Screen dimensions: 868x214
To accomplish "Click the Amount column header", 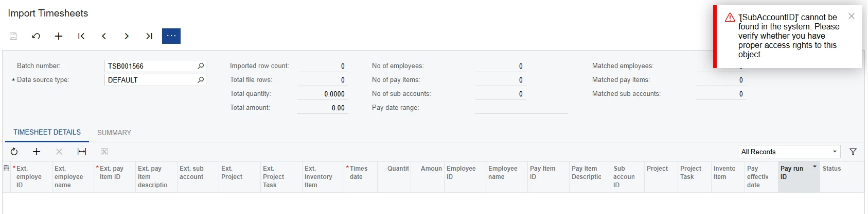I will pos(428,177).
